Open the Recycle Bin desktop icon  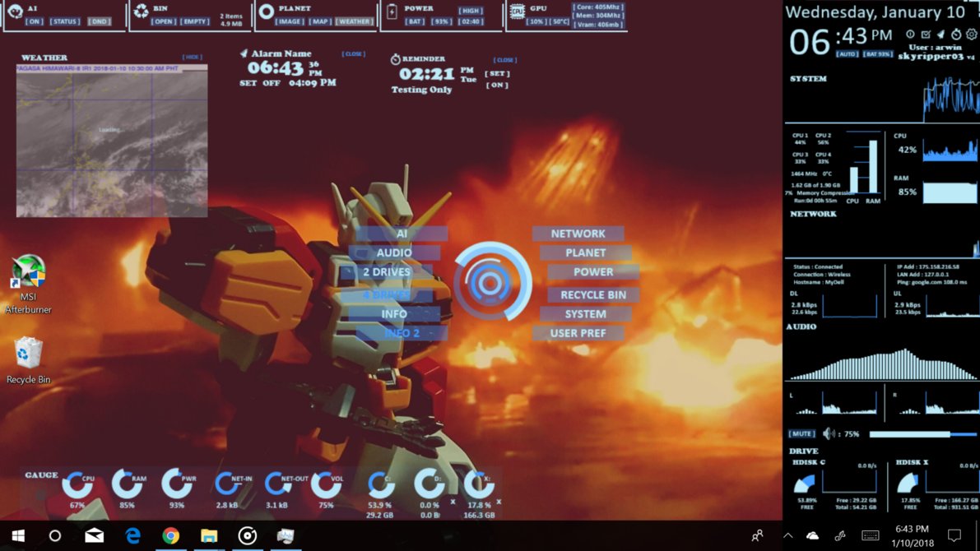(x=28, y=360)
